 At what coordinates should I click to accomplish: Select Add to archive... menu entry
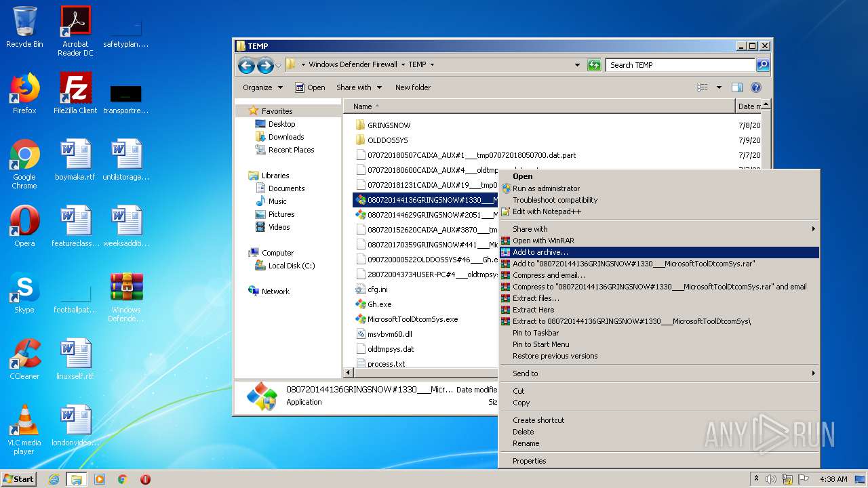[659, 252]
